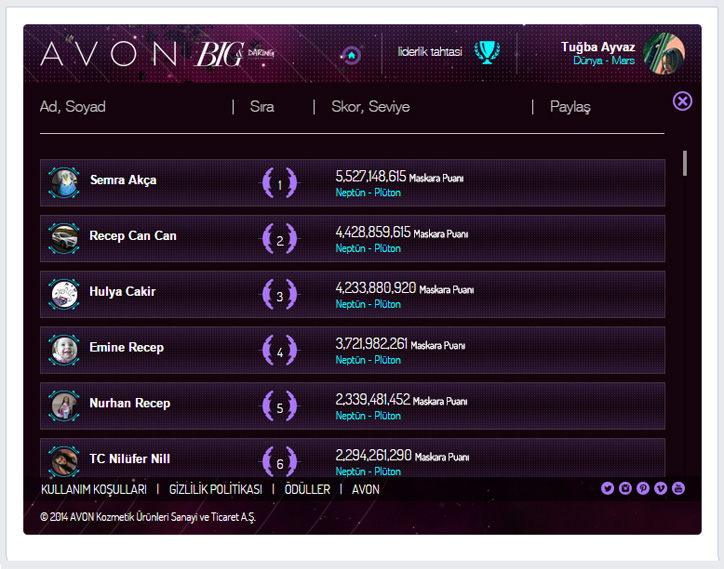Open the AVON footer link
Viewport: 724px width, 569px height.
[366, 489]
